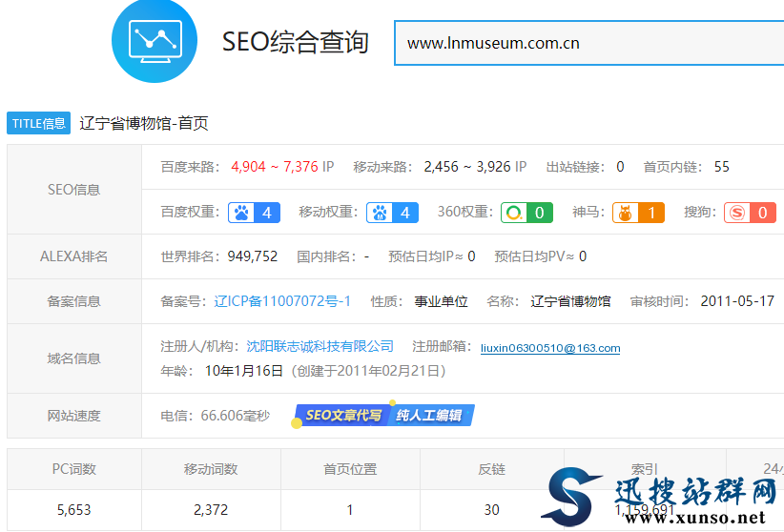784x532 pixels.
Task: Click the SEO综合查询 monitor logo icon
Action: 155,40
